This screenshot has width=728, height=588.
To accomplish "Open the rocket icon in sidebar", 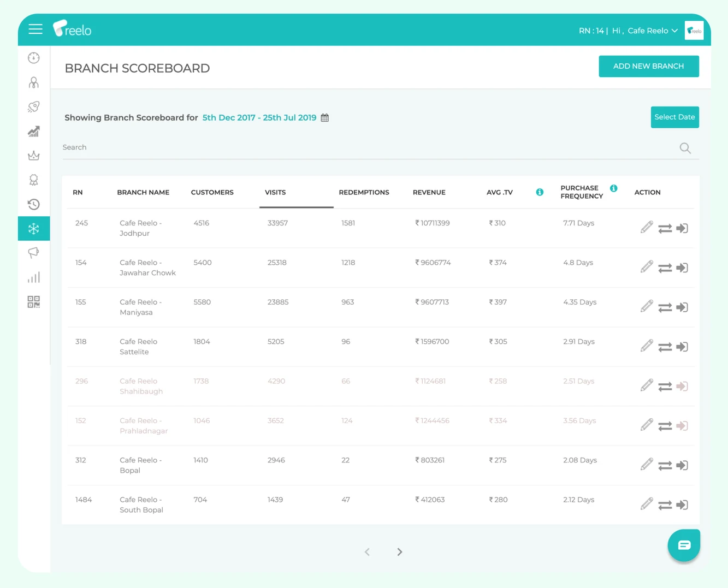I will (x=34, y=107).
